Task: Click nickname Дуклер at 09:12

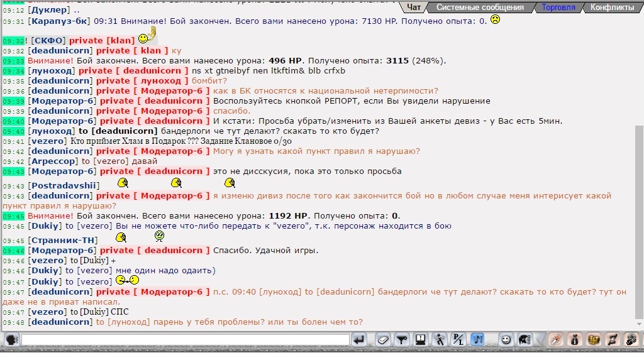Action: 49,10
